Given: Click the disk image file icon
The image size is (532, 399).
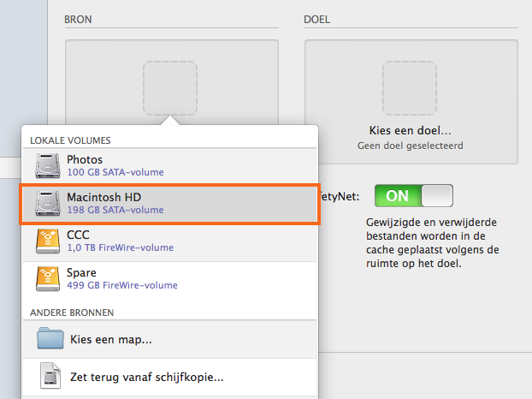Looking at the screenshot, I should point(50,376).
